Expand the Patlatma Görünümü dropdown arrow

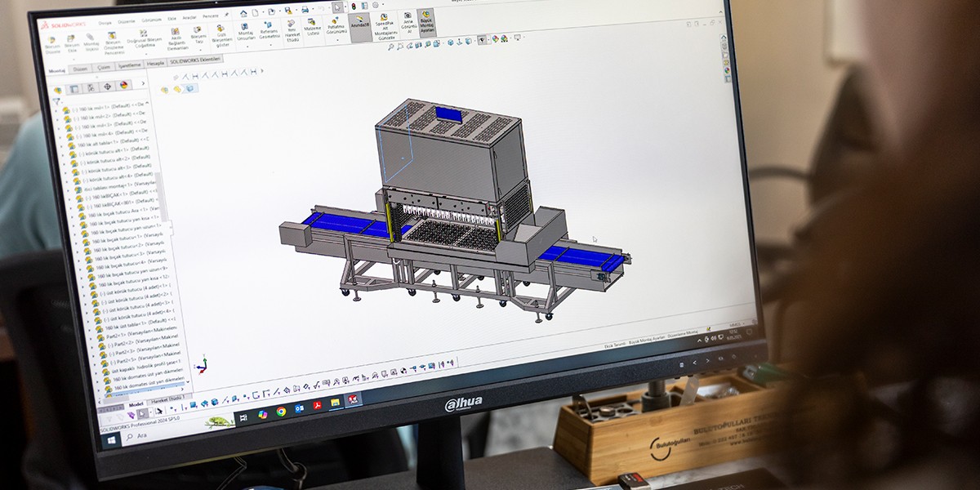tap(336, 38)
